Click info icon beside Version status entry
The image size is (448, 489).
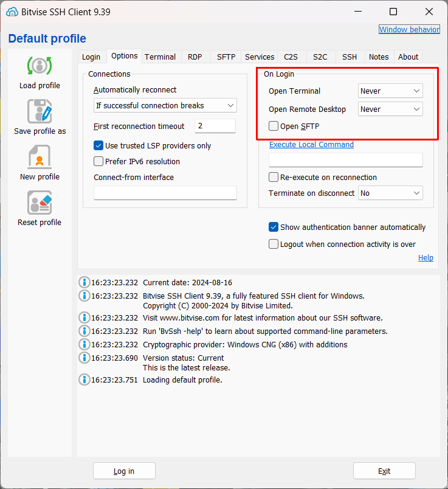(x=84, y=358)
